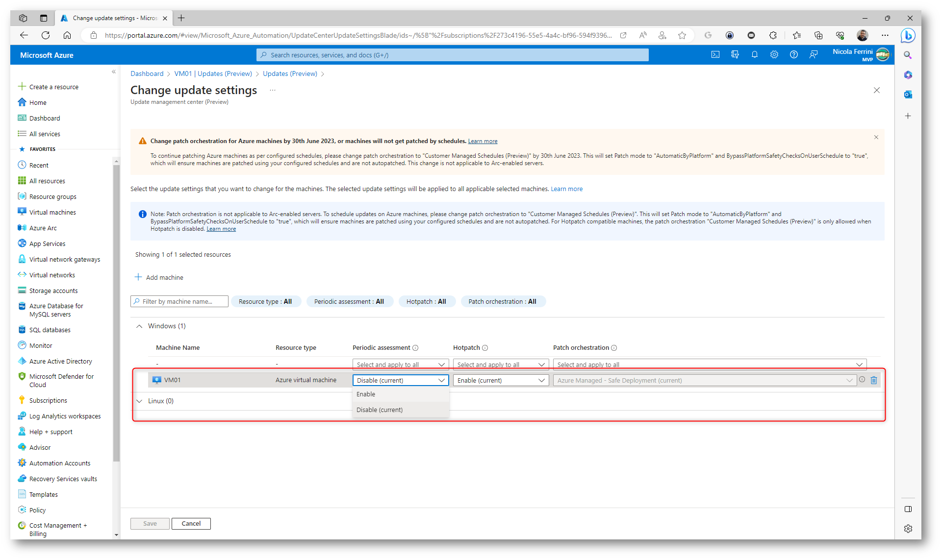942x560 pixels.
Task: Dismiss the patch orchestration warning banner
Action: tap(876, 137)
